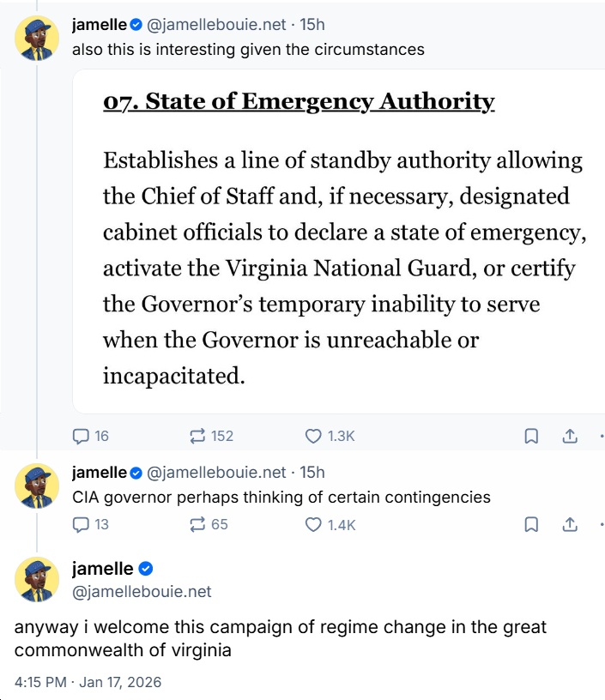
Task: Open the @jamellebouie.net handle under main author
Action: (x=142, y=591)
